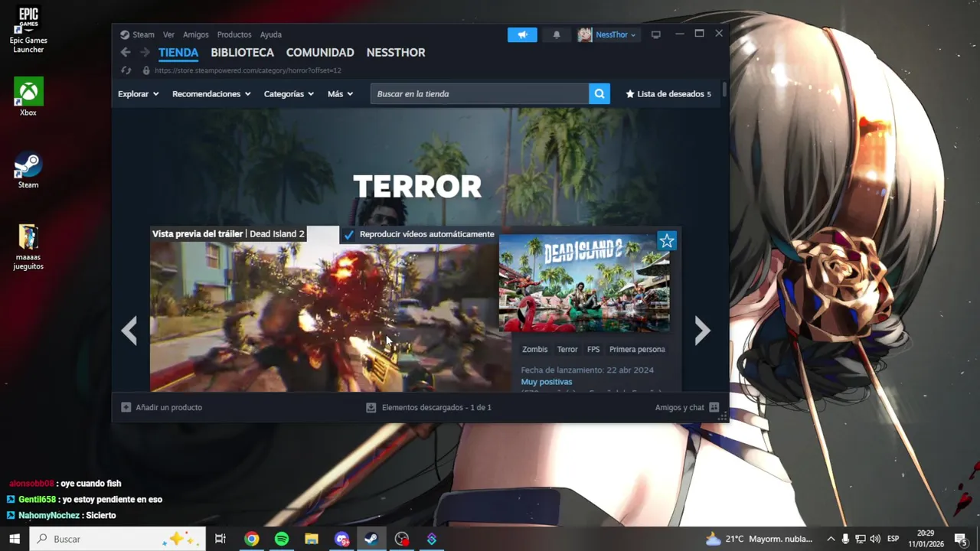Select the FPS tag
The height and width of the screenshot is (551, 980).
click(593, 349)
